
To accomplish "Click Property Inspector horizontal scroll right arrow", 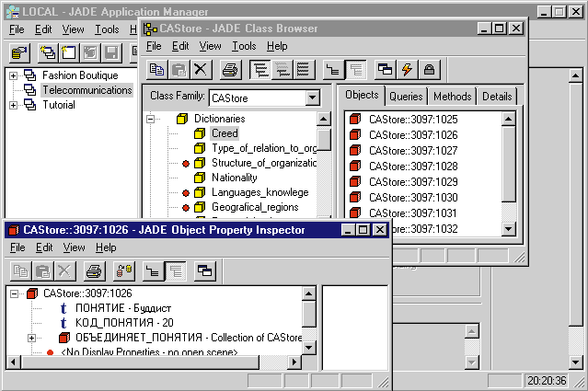I will tap(294, 362).
